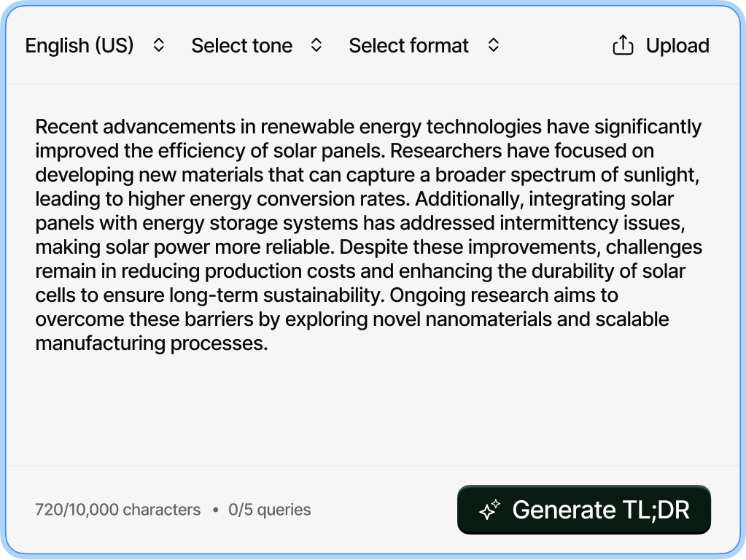
Task: Place cursor after "manufacturing processes."
Action: 269,343
